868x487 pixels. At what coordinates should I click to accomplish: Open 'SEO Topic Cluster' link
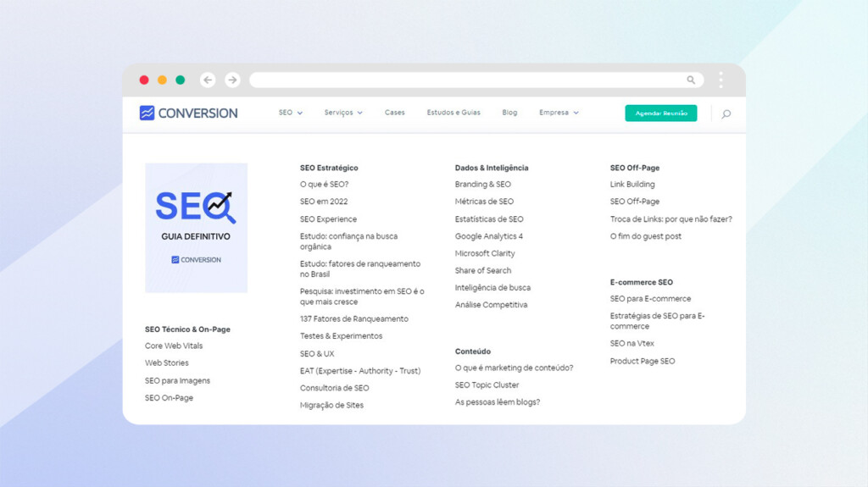point(487,385)
